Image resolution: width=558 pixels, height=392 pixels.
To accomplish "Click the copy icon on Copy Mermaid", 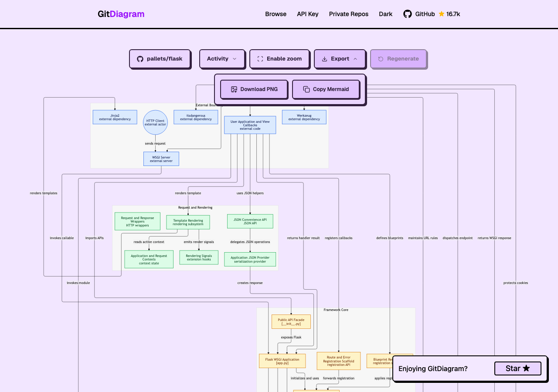I will click(x=306, y=89).
